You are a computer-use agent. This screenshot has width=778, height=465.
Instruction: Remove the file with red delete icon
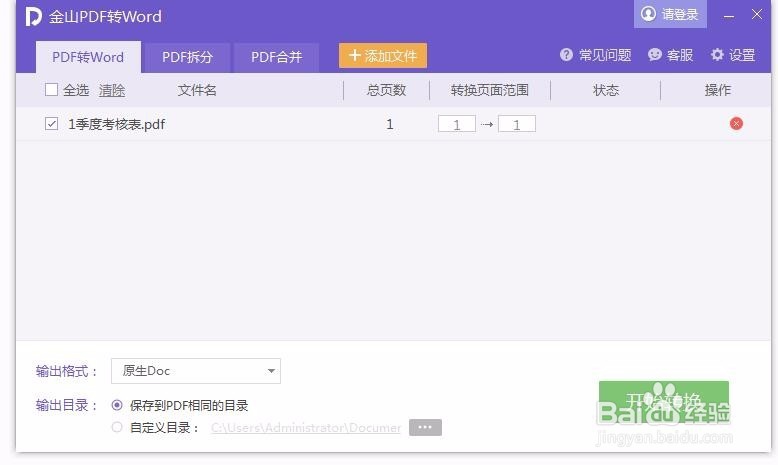coord(736,124)
